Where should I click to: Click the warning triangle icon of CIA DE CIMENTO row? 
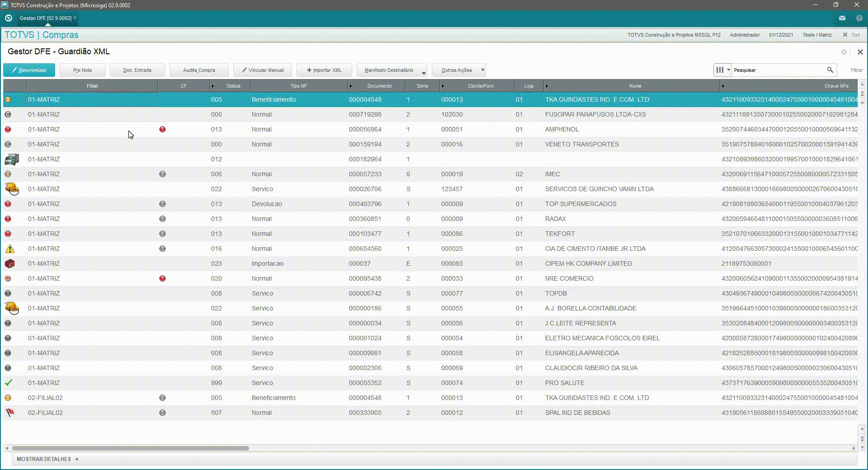point(9,249)
